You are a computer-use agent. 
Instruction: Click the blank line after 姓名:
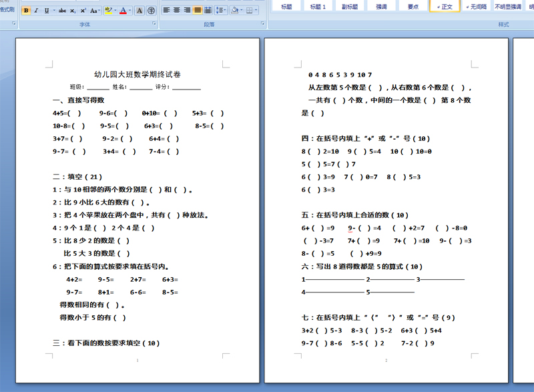tap(141, 87)
